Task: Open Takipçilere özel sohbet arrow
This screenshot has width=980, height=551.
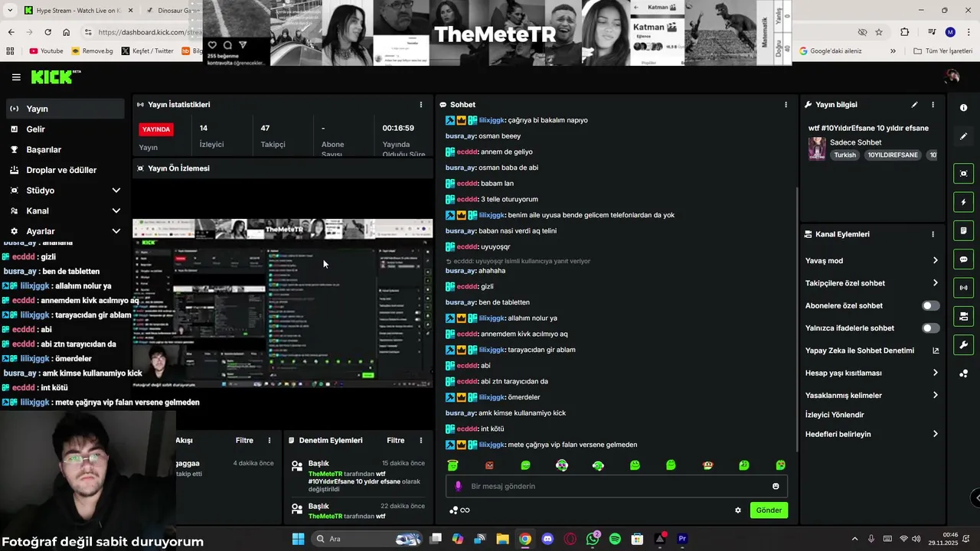Action: click(935, 283)
